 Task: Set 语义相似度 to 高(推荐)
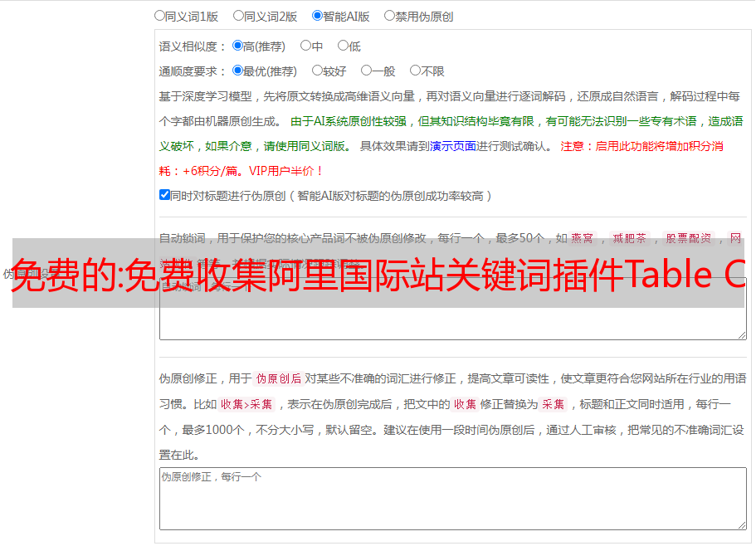tap(237, 46)
